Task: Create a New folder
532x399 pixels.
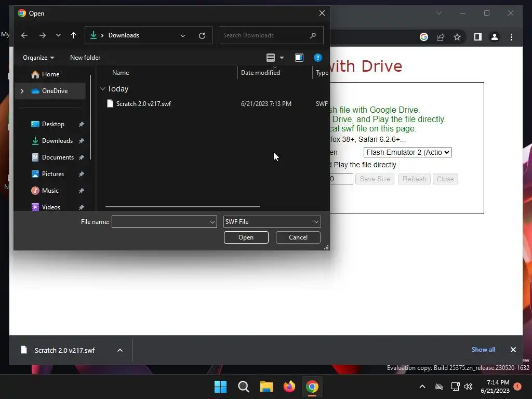Action: coord(85,58)
